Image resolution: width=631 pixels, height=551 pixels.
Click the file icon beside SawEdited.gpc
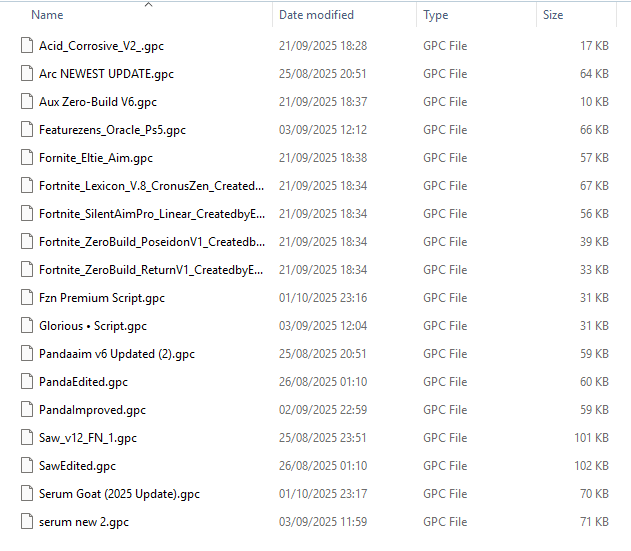(x=27, y=465)
